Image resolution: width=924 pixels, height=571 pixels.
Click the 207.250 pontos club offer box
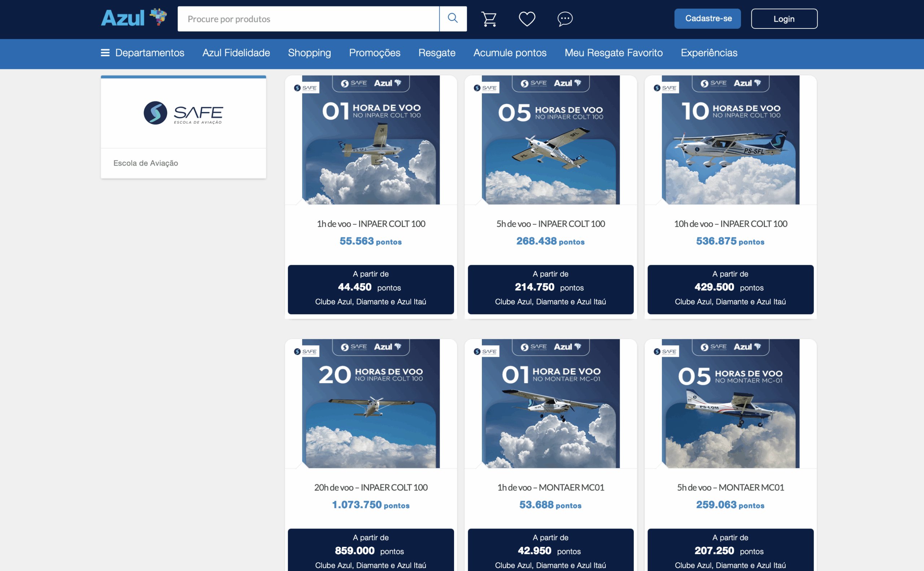[731, 550]
